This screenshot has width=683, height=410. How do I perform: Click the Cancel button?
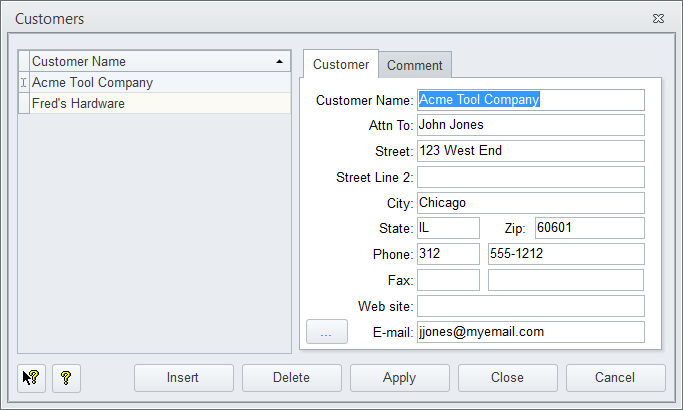pos(615,378)
